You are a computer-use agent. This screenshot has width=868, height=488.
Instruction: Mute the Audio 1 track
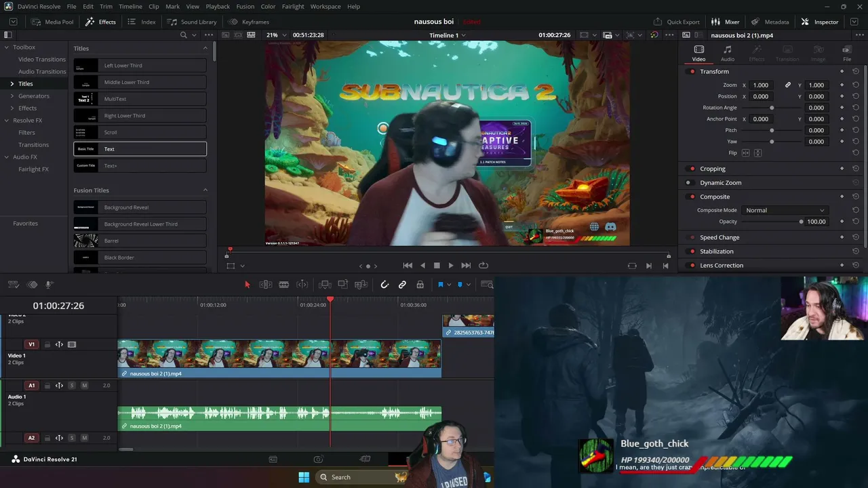pos(84,386)
